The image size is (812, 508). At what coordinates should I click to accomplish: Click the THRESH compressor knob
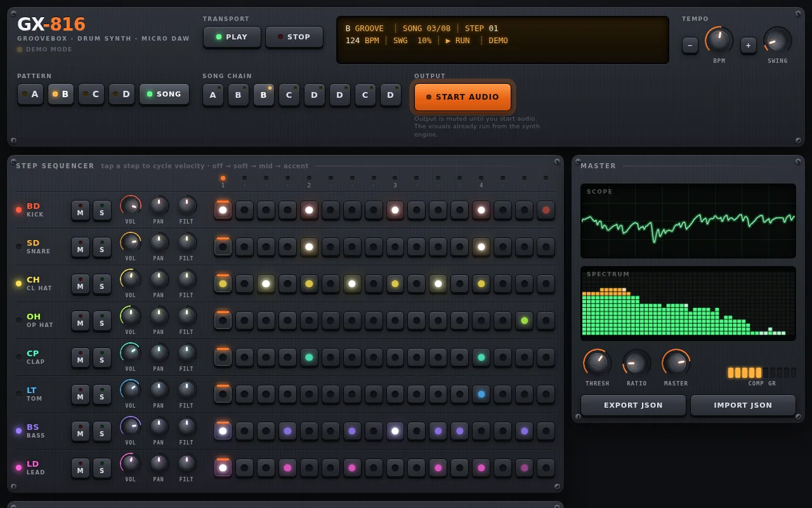pyautogui.click(x=598, y=363)
